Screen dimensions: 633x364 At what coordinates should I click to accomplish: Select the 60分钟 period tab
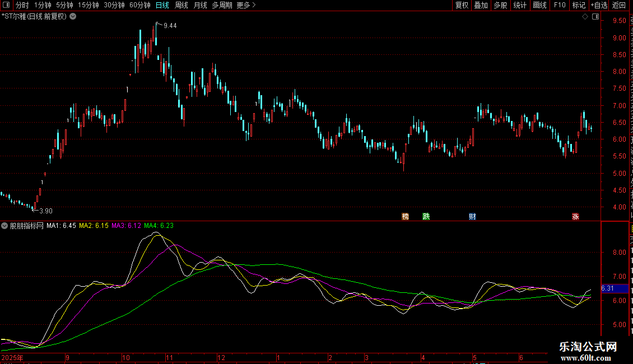(x=140, y=5)
